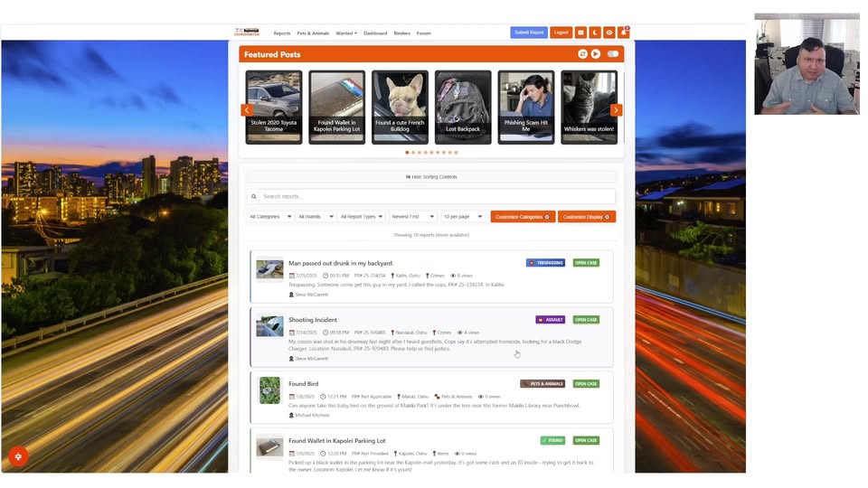Toggle the Featured Posts switch
Viewport: 868px width, 488px height.
pyautogui.click(x=613, y=54)
